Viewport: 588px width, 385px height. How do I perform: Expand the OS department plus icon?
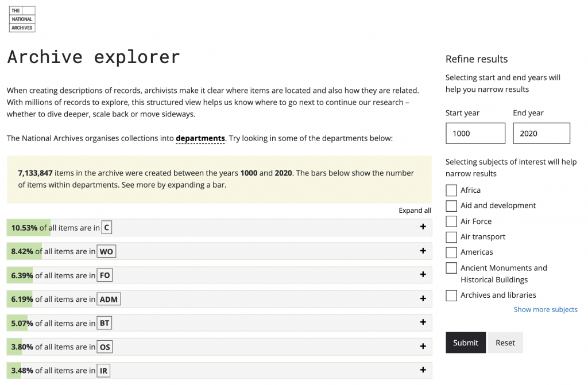click(423, 346)
